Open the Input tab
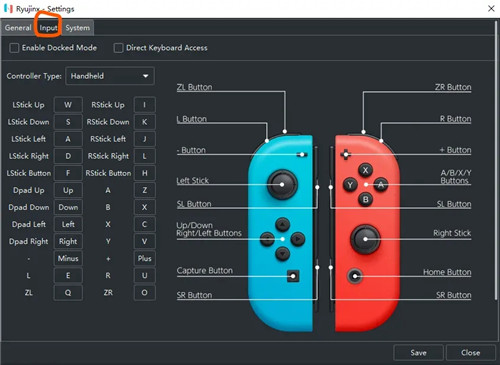Screen dimensions: 500x365 coord(48,28)
